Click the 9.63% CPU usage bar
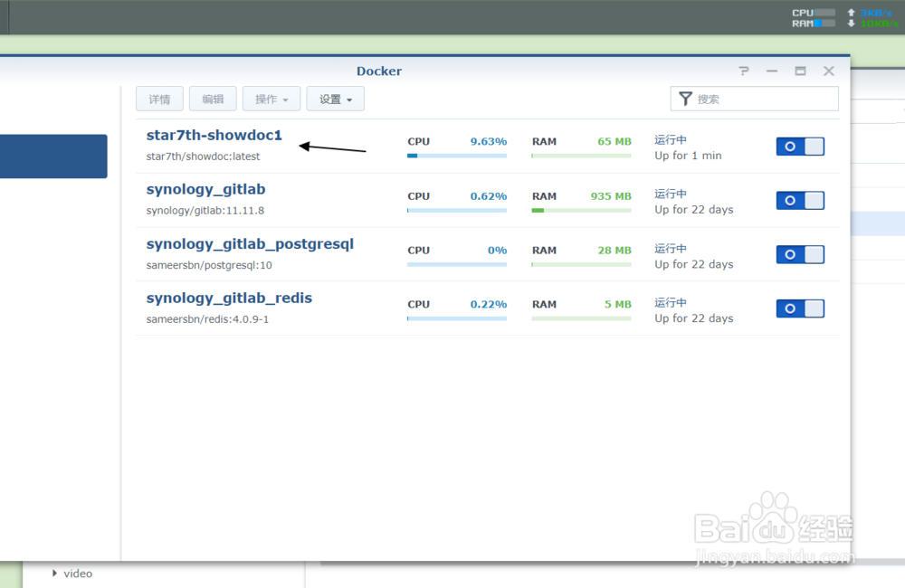Screen dimensions: 905x588 (x=457, y=156)
